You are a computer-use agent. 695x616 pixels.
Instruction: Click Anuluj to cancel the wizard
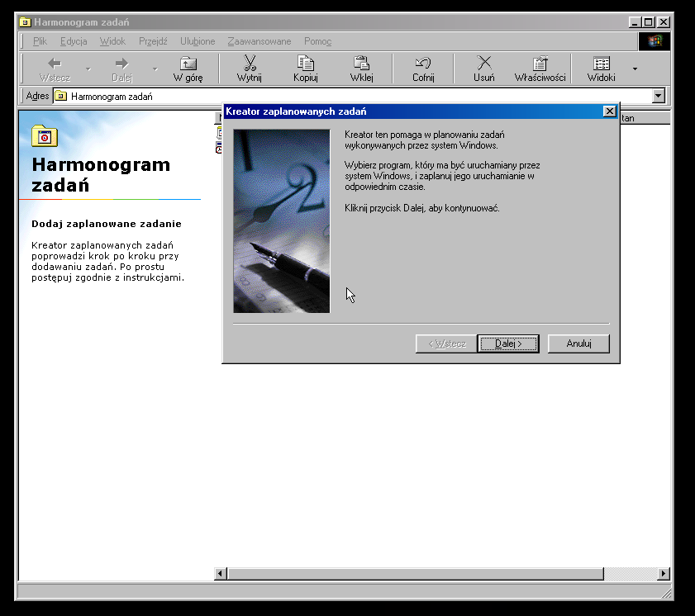coord(578,344)
